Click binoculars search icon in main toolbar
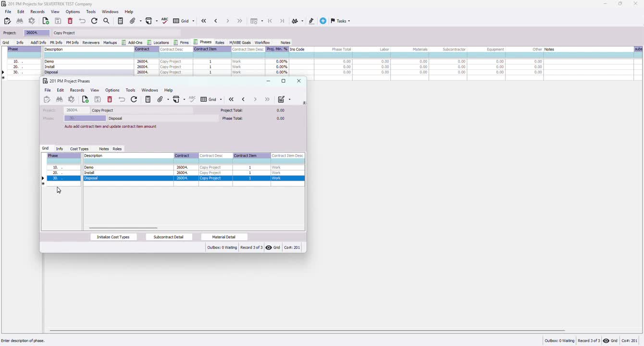Viewport: 644px width, 346px height. [x=20, y=21]
